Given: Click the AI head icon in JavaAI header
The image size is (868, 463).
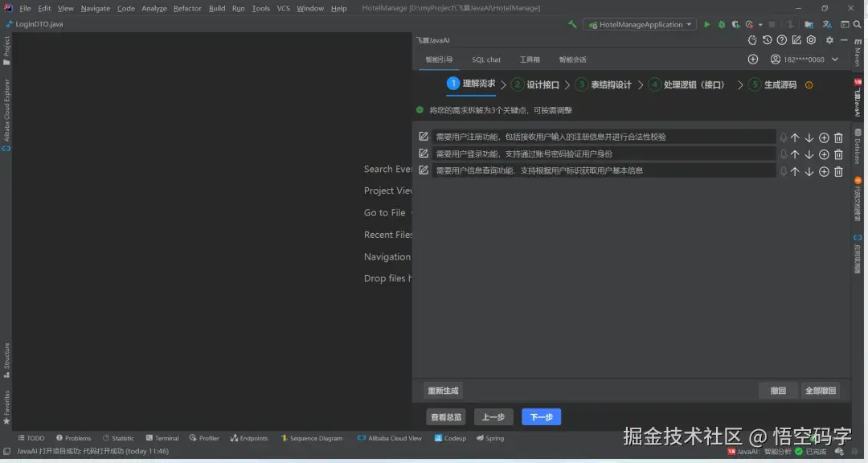Looking at the screenshot, I should pyautogui.click(x=752, y=40).
